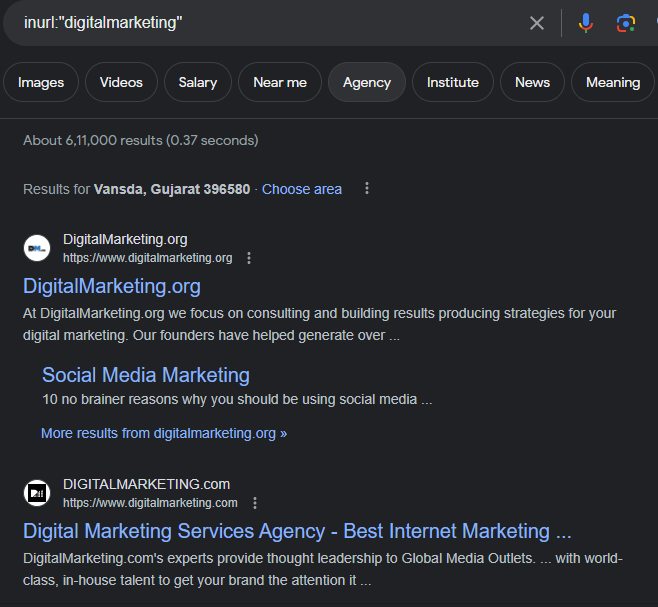
Task: Clear the search box with the X icon
Action: point(537,23)
